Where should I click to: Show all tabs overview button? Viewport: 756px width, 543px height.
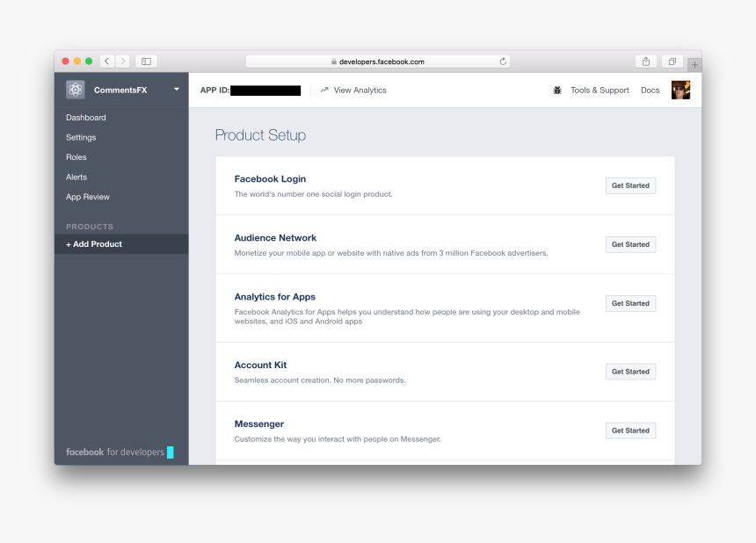click(672, 62)
